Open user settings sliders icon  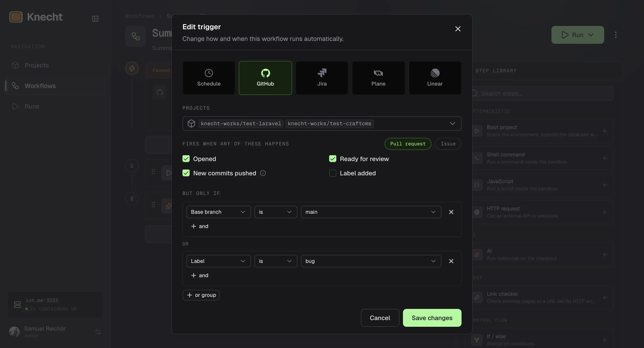(x=98, y=332)
